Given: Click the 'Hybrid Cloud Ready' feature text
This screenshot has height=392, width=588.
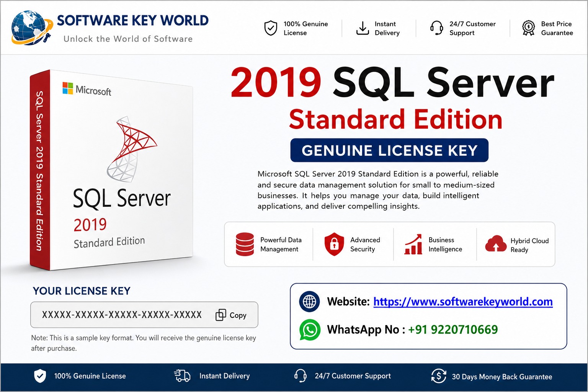Looking at the screenshot, I should pyautogui.click(x=529, y=245).
